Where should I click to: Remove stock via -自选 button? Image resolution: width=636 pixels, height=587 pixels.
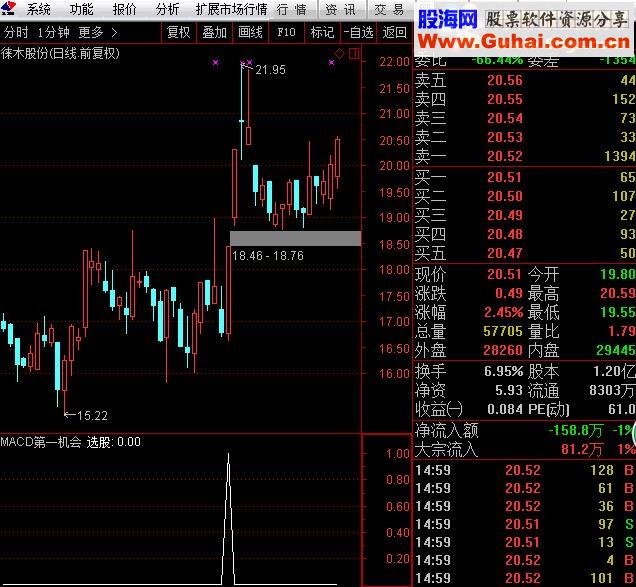click(x=359, y=32)
